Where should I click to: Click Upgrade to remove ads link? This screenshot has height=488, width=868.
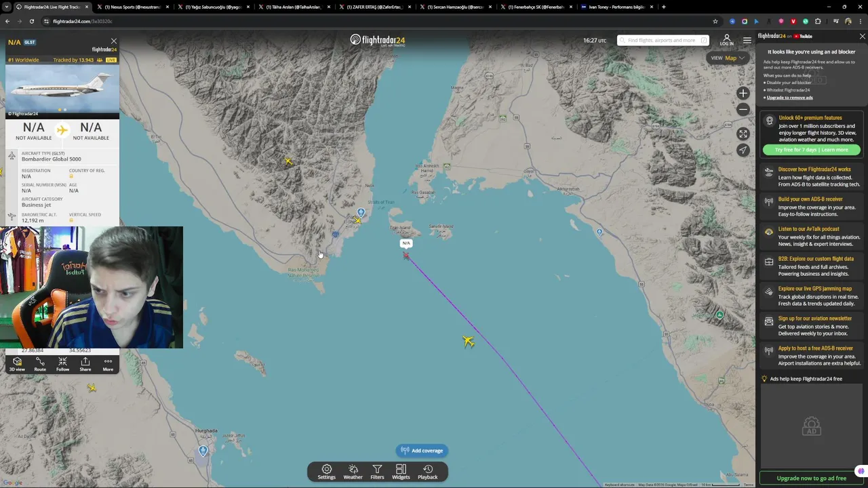tap(789, 98)
